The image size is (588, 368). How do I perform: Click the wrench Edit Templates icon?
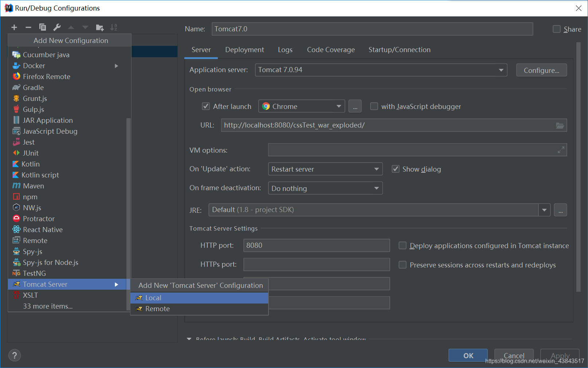click(x=57, y=27)
